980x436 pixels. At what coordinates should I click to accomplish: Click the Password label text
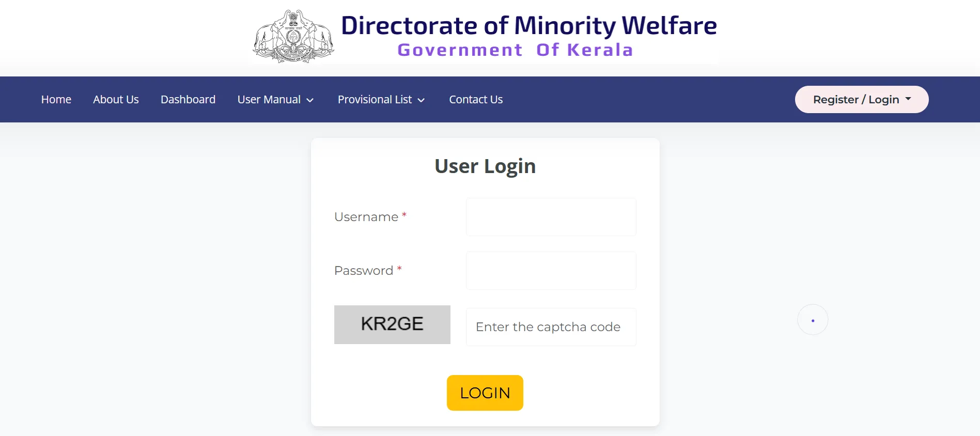pos(363,270)
